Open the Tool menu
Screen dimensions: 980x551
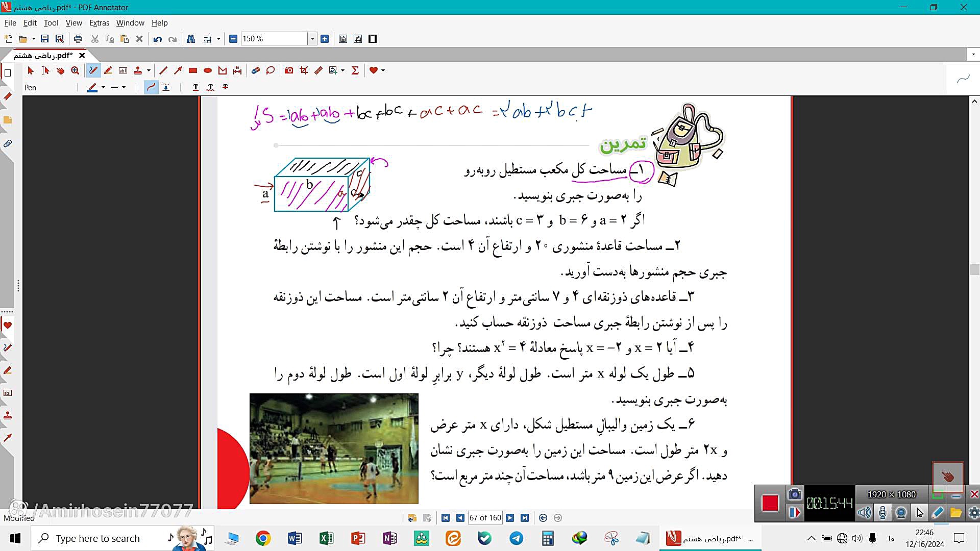(x=51, y=23)
